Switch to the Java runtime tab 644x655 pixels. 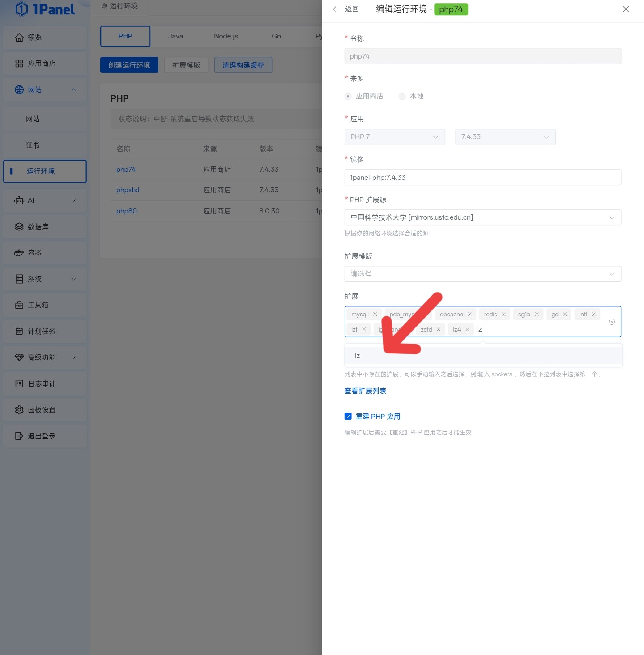coord(175,36)
